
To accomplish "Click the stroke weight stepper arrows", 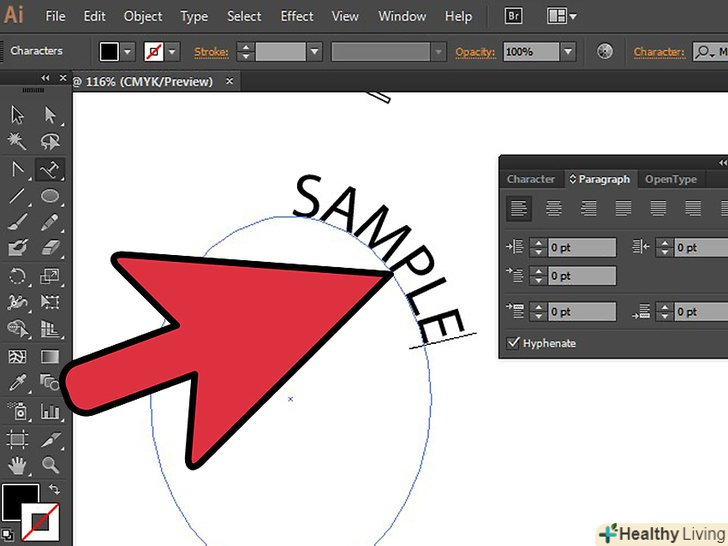I will 246,52.
